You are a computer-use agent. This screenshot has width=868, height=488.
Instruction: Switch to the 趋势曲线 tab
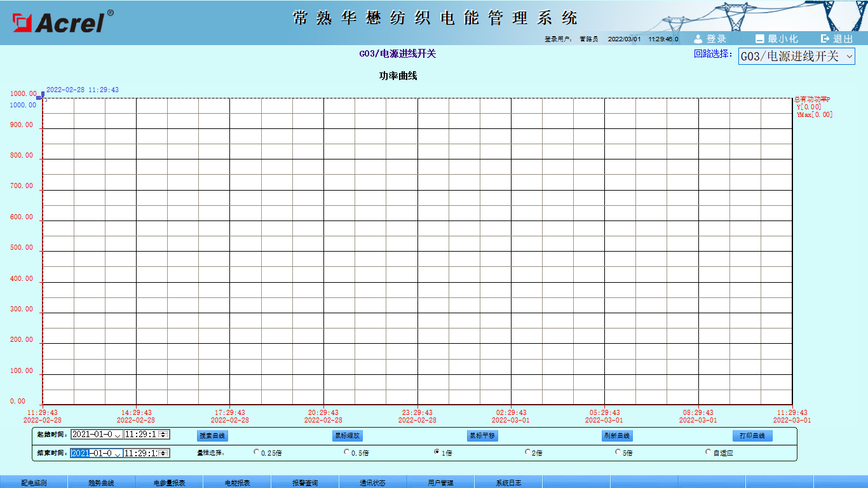[x=102, y=482]
